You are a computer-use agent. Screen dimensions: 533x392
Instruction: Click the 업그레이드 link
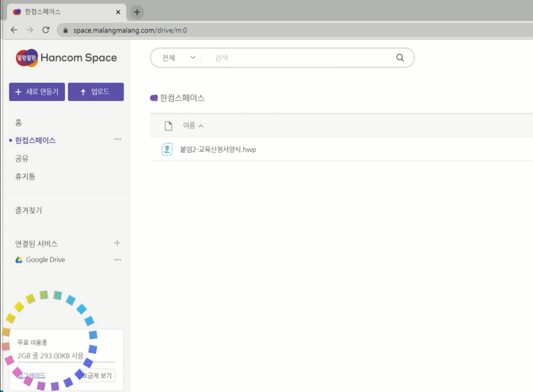click(32, 375)
